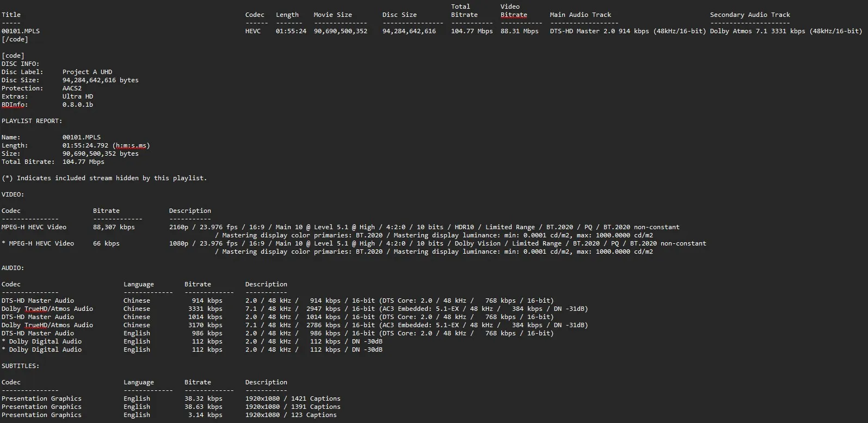Click the 'AACS2' protection value
The image size is (868, 423).
tap(72, 88)
